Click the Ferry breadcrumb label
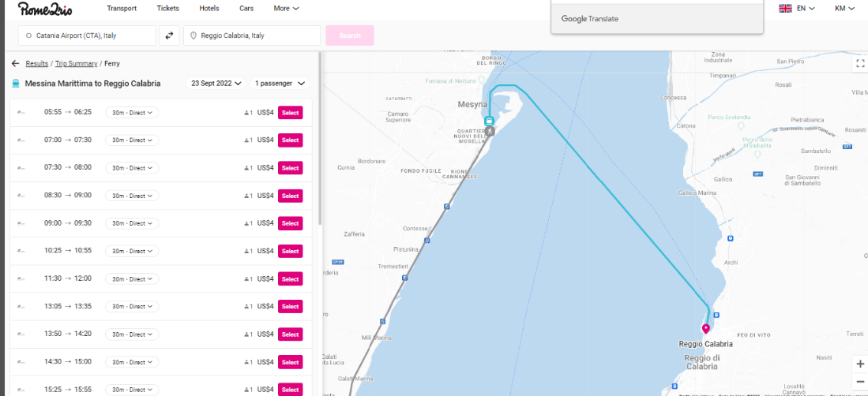The image size is (868, 396). [112, 64]
